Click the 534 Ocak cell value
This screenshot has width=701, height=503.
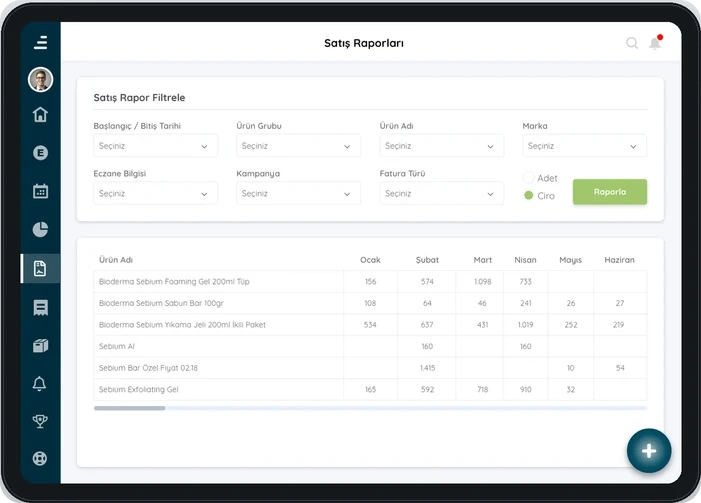click(370, 325)
